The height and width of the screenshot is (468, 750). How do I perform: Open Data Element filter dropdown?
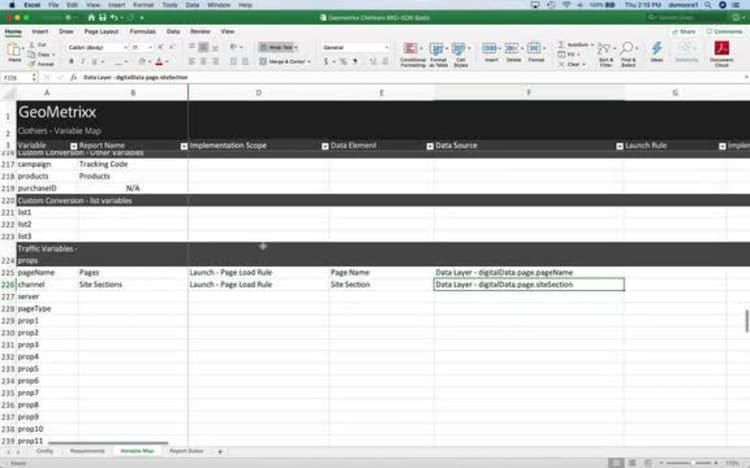pos(430,146)
